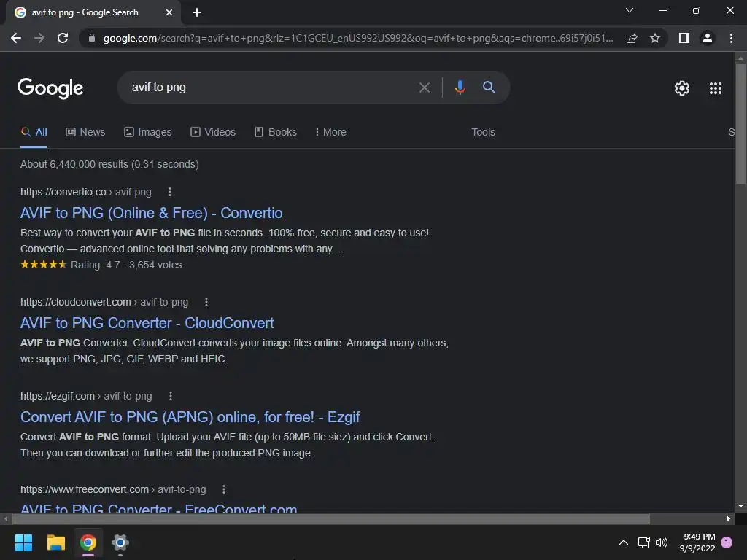This screenshot has height=560, width=747.
Task: Click the vertical scrollbar thumb
Action: point(740,124)
